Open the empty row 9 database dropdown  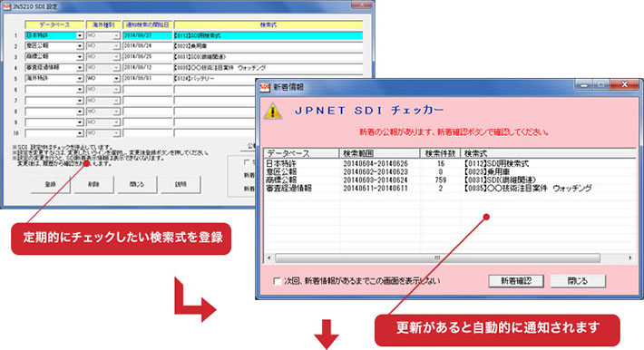(x=80, y=122)
